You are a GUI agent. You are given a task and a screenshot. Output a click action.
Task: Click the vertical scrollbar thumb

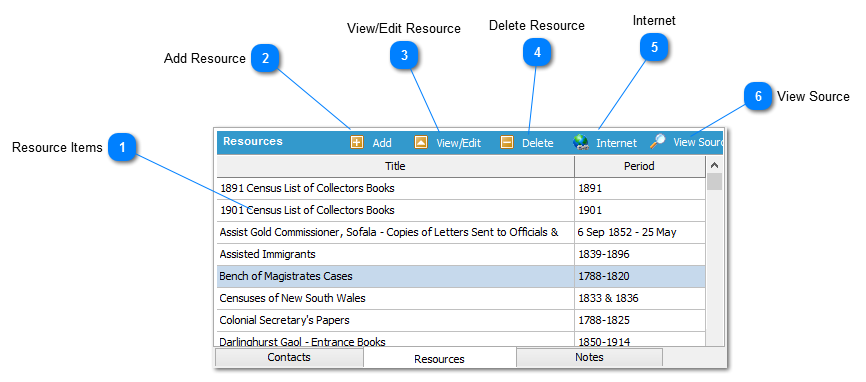714,181
